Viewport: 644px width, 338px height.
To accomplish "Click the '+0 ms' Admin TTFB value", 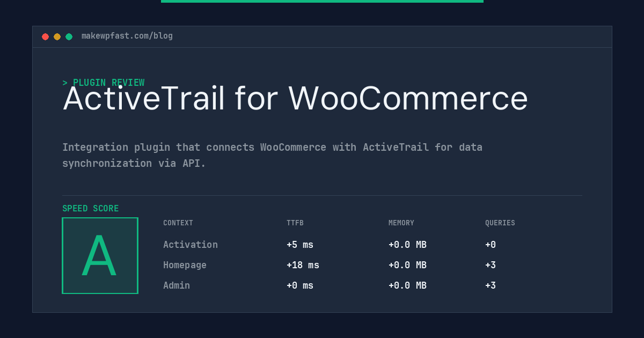I will click(x=300, y=285).
